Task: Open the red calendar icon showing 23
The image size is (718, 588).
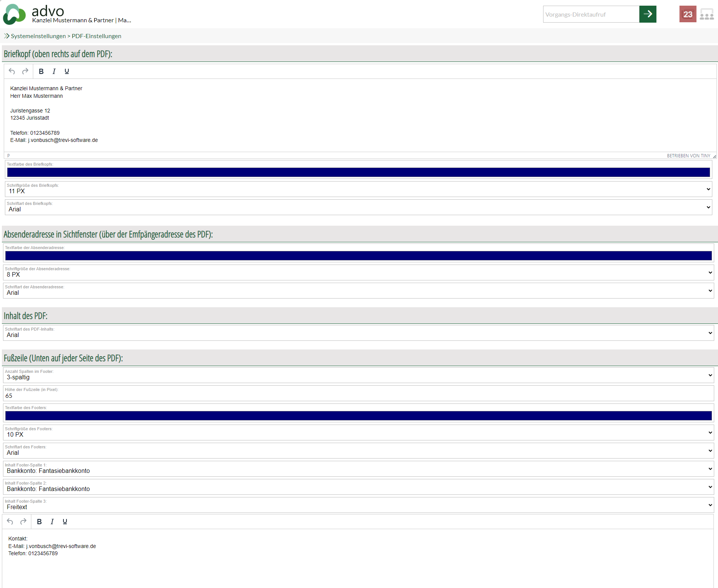Action: coord(687,14)
